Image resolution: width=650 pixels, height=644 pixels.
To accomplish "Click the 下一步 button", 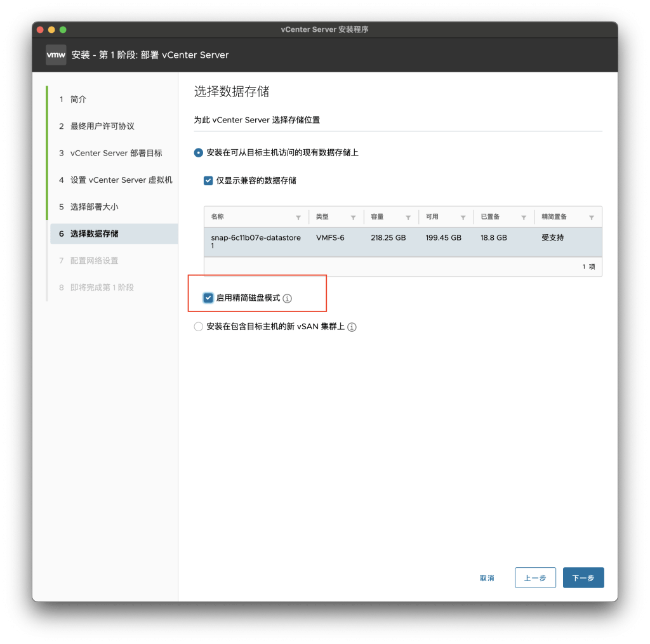I will (x=583, y=578).
